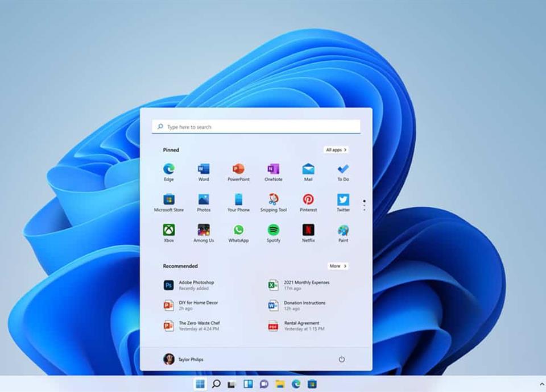The width and height of the screenshot is (546, 392).
Task: Click the power button in Start menu
Action: coord(342,359)
